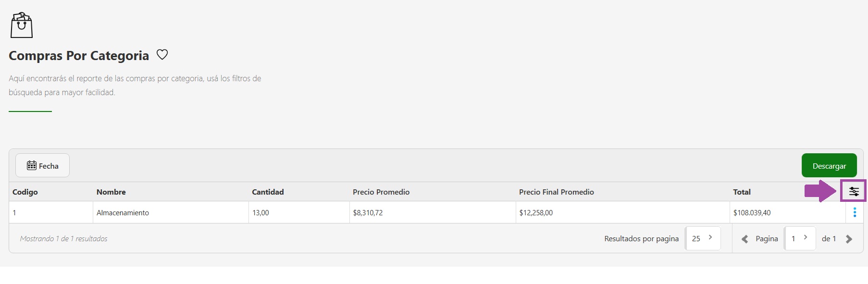Click the Compras Por Categoria heading
Screen dimensions: 868x284
tap(79, 56)
